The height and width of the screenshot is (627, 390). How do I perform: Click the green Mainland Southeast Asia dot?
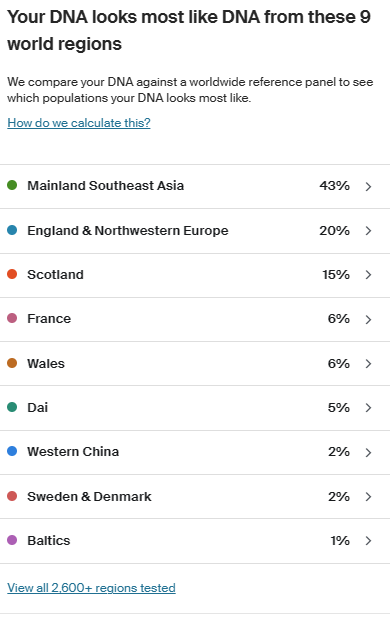click(x=12, y=185)
